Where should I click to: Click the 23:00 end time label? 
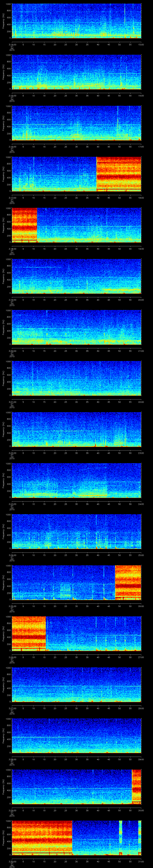pos(141,453)
